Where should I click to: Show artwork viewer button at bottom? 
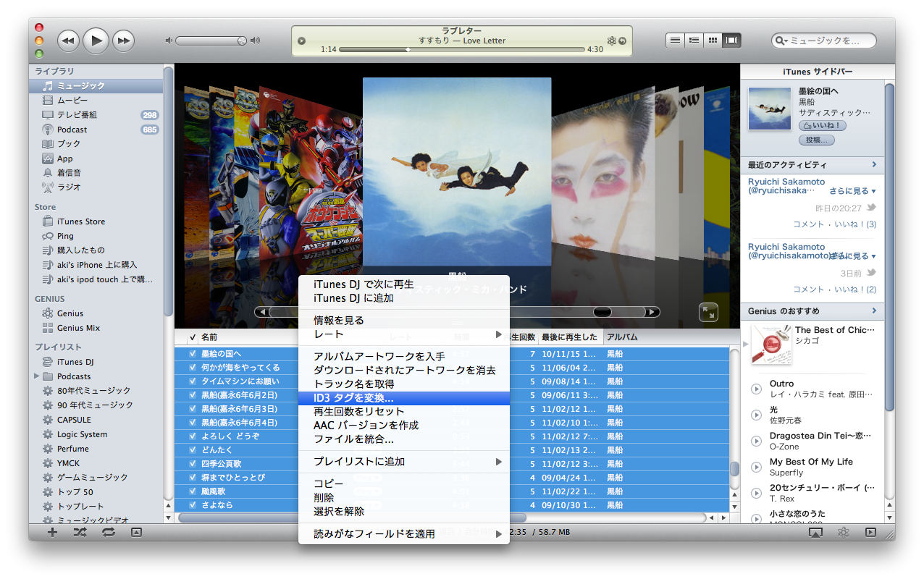pos(136,532)
